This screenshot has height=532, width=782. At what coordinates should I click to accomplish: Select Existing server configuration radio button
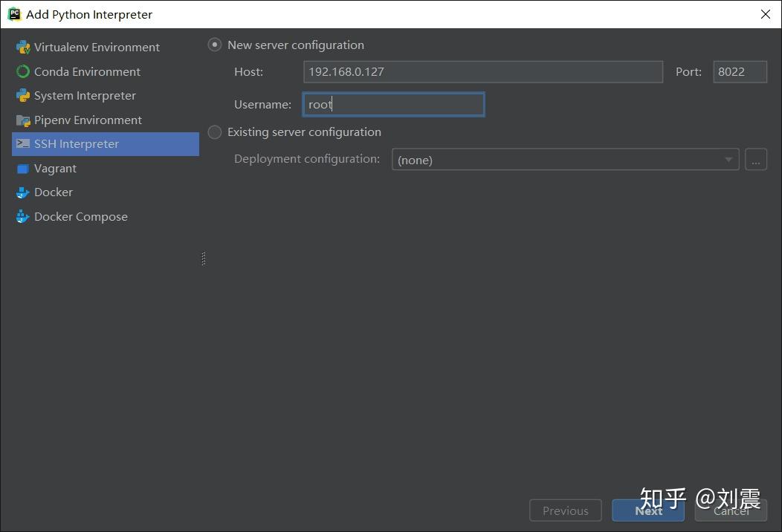click(x=214, y=132)
